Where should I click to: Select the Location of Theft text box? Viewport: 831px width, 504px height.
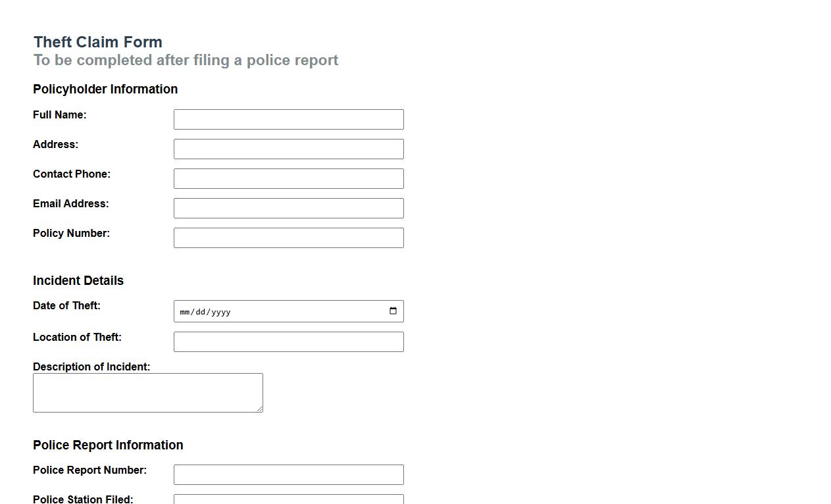coord(288,341)
